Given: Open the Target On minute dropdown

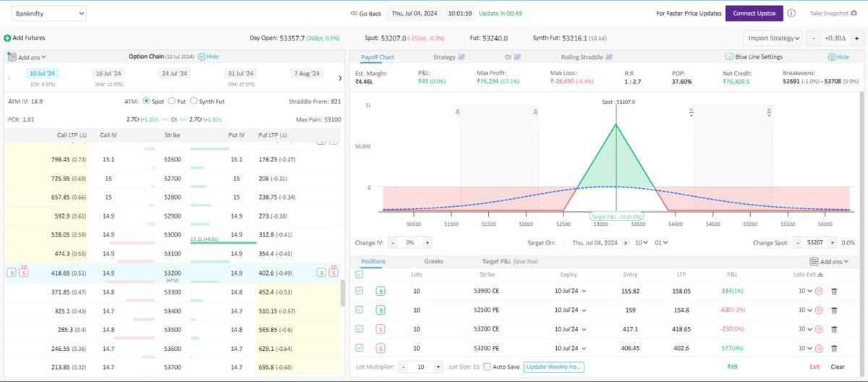Looking at the screenshot, I should 661,243.
